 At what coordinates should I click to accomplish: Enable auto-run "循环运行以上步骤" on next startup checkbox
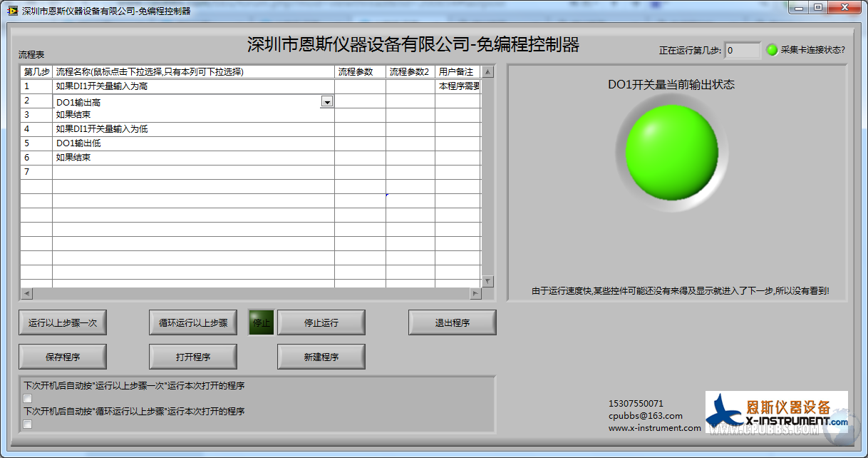[28, 424]
